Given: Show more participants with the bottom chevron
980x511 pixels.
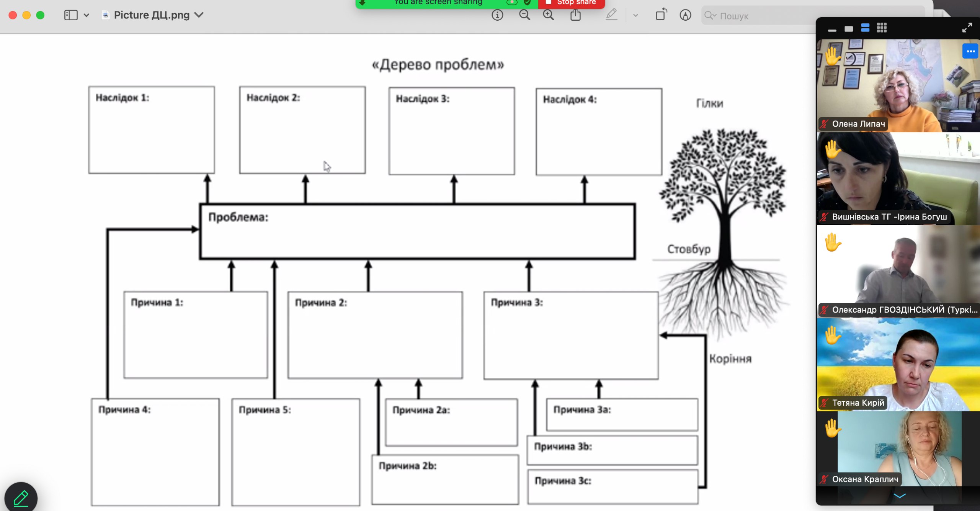Looking at the screenshot, I should [899, 496].
